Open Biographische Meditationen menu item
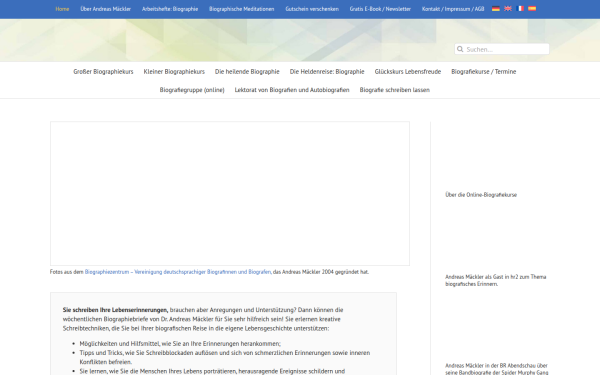Viewport: 600px width, 375px height. (241, 9)
